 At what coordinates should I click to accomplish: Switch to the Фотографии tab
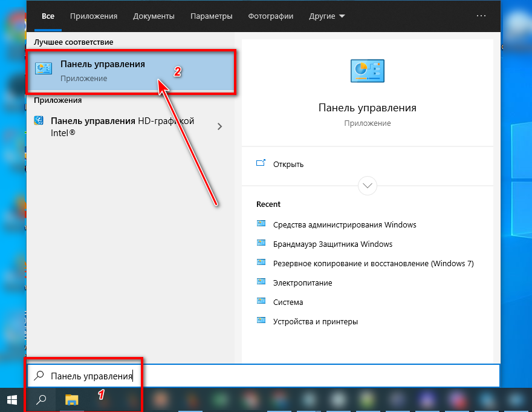tap(271, 16)
